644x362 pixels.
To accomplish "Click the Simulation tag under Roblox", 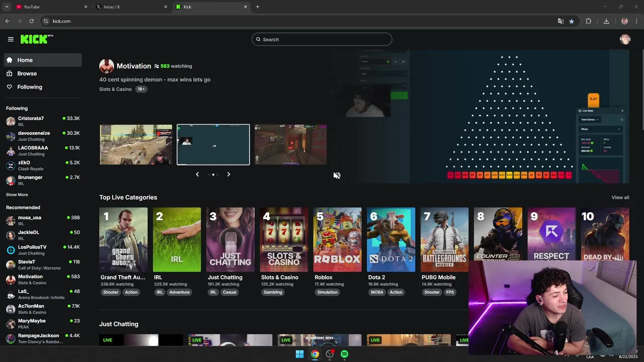I will (327, 292).
